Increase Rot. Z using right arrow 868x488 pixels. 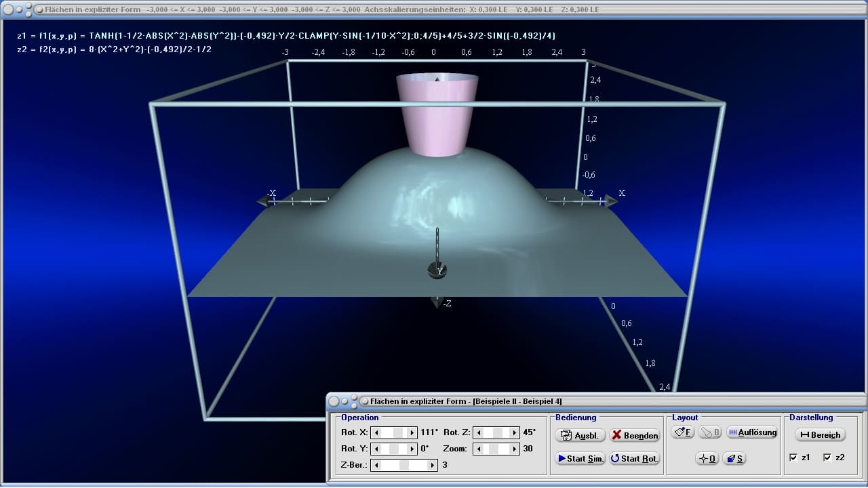tap(514, 432)
